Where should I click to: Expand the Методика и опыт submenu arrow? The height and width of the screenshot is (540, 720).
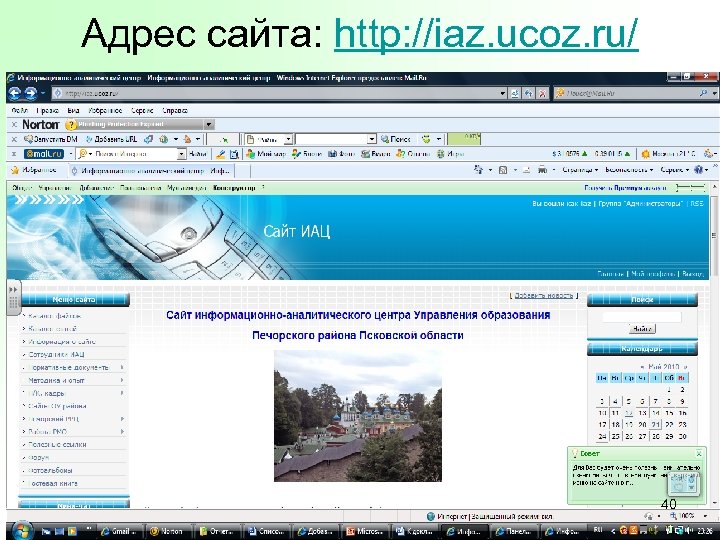(122, 380)
